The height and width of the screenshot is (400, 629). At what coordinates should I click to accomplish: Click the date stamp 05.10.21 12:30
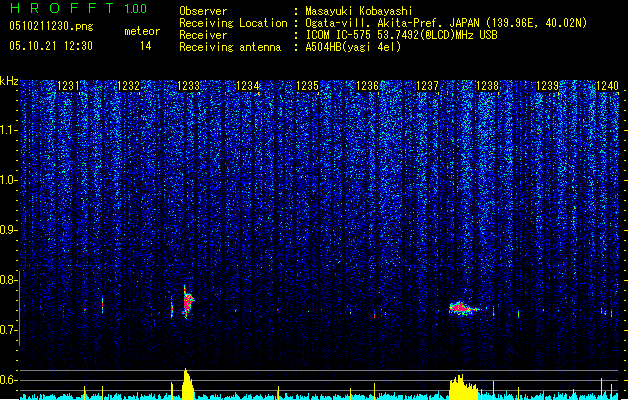coord(51,46)
